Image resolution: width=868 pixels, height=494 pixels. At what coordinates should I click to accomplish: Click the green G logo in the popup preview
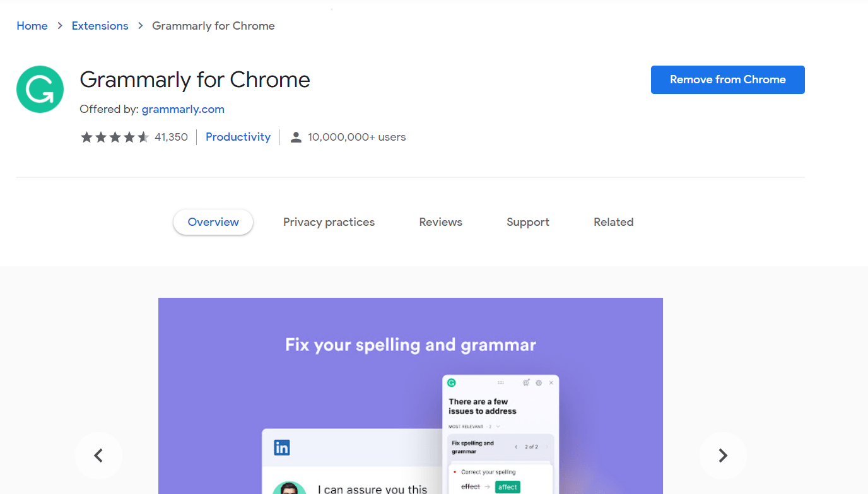click(x=452, y=382)
